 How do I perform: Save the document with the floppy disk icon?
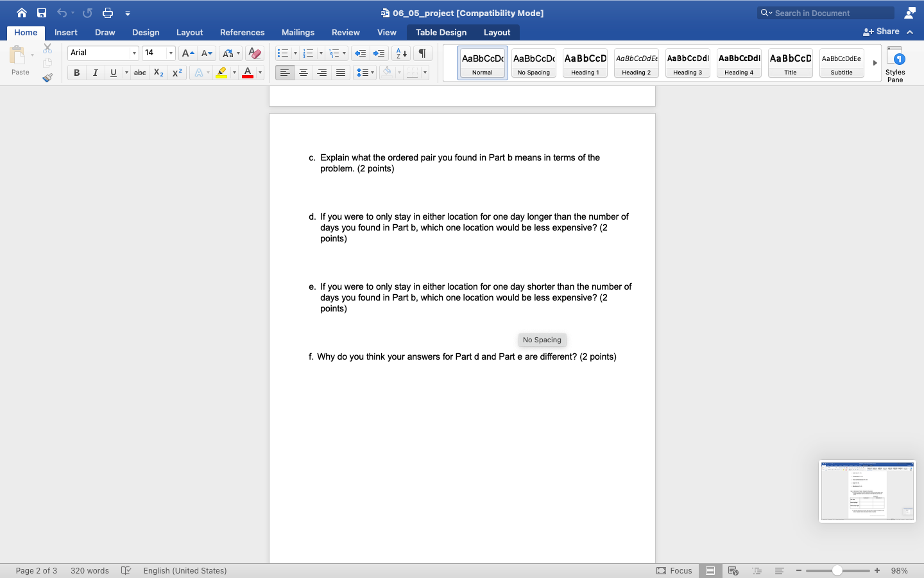(x=42, y=13)
